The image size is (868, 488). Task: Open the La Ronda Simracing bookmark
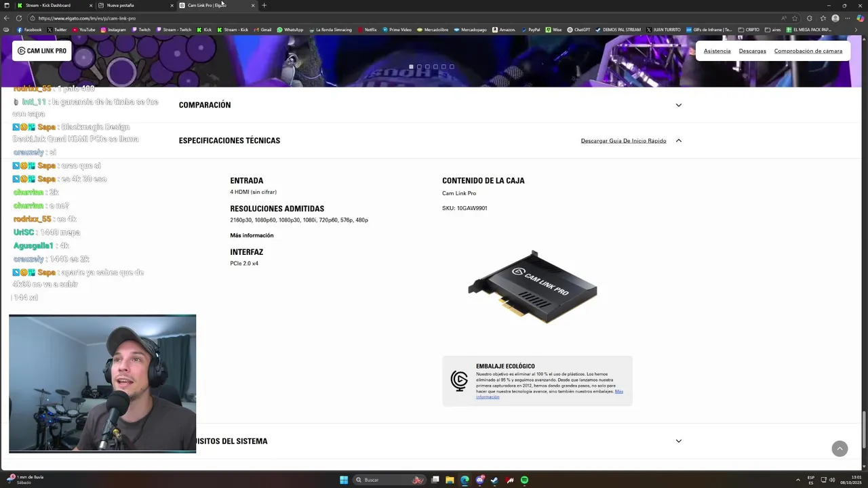click(330, 30)
